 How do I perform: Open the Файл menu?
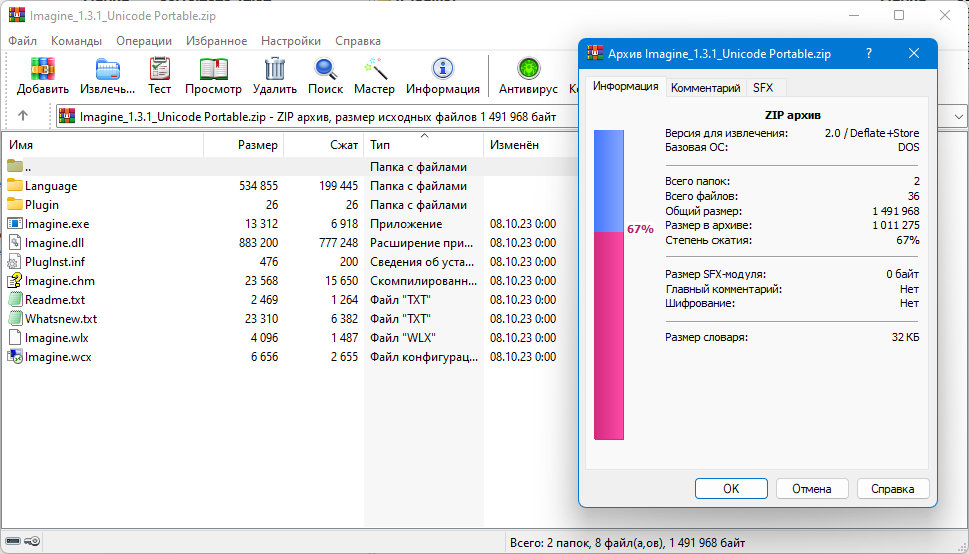coord(23,41)
